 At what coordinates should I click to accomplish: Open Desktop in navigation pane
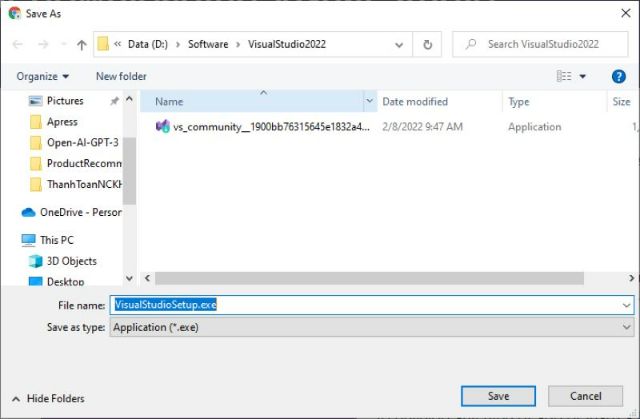coord(56,282)
